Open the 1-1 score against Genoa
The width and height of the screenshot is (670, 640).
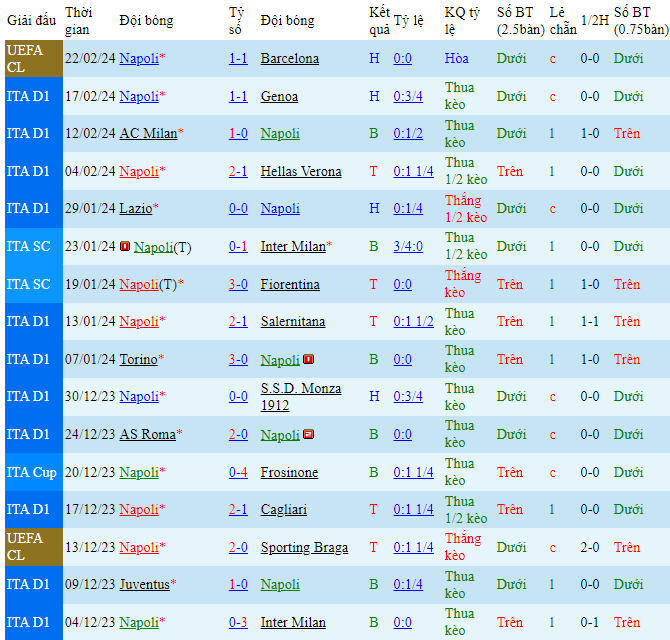pos(238,97)
